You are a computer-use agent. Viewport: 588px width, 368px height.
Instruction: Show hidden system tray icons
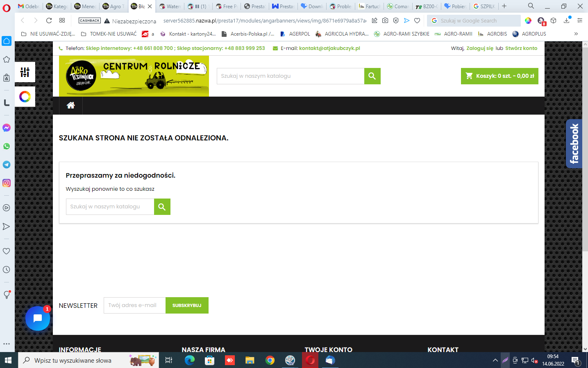click(x=495, y=360)
